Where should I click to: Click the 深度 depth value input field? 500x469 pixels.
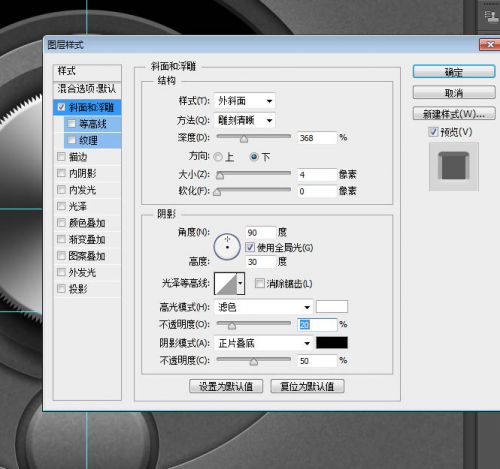(x=317, y=138)
